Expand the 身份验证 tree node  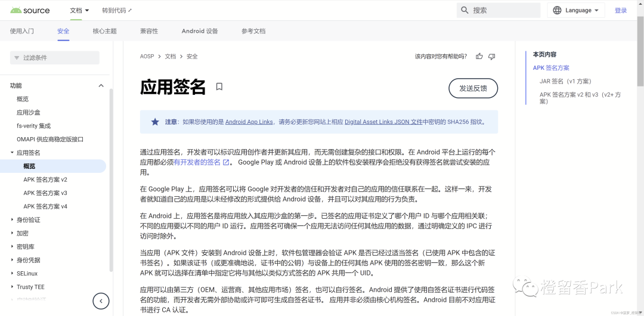(13, 220)
